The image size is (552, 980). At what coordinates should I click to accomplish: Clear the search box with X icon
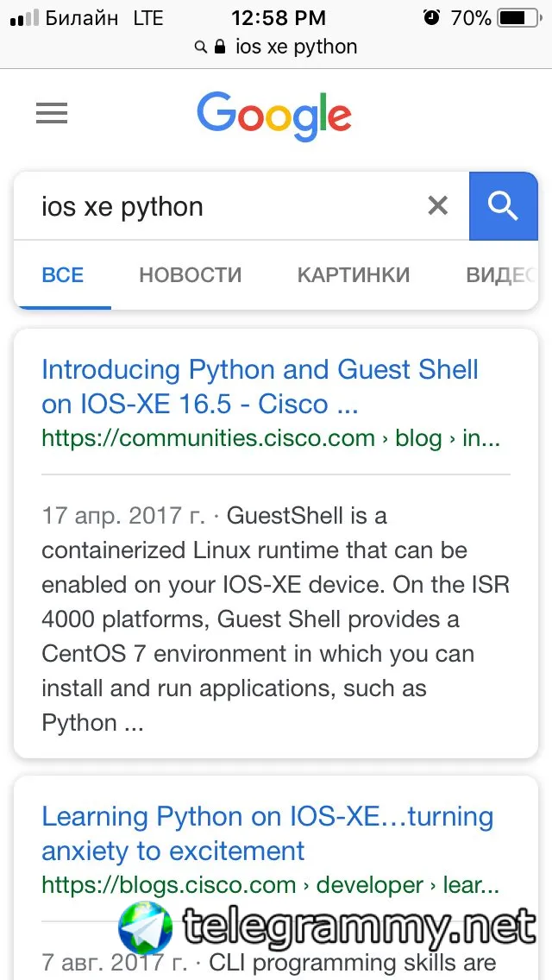pos(437,205)
